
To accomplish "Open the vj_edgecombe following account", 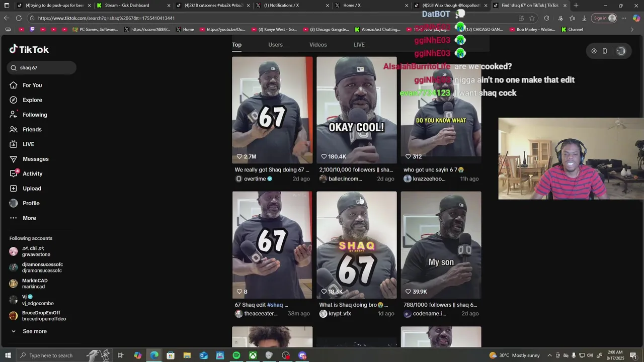I will pos(32,300).
